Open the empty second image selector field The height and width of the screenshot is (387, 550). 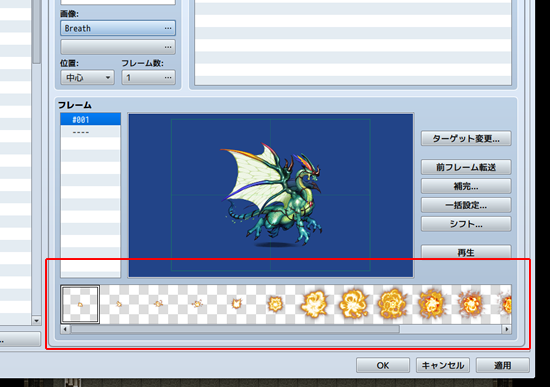pos(118,47)
